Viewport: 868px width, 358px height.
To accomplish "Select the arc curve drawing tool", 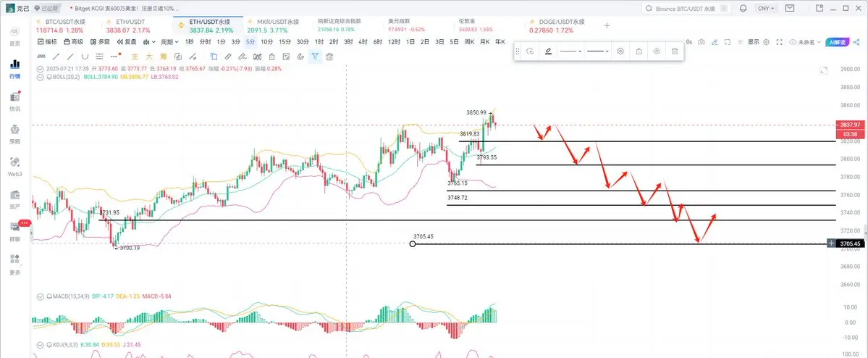I will click(85, 56).
